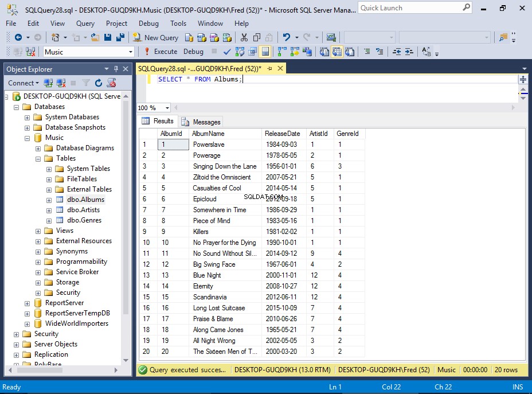Expand the System Databases folder

tap(27, 118)
